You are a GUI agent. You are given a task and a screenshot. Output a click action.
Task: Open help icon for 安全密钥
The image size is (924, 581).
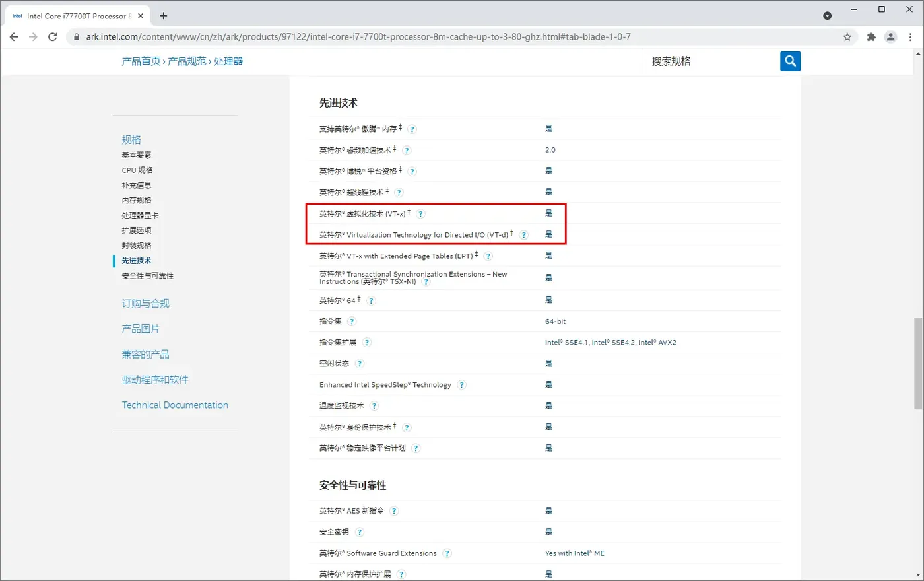(x=359, y=532)
